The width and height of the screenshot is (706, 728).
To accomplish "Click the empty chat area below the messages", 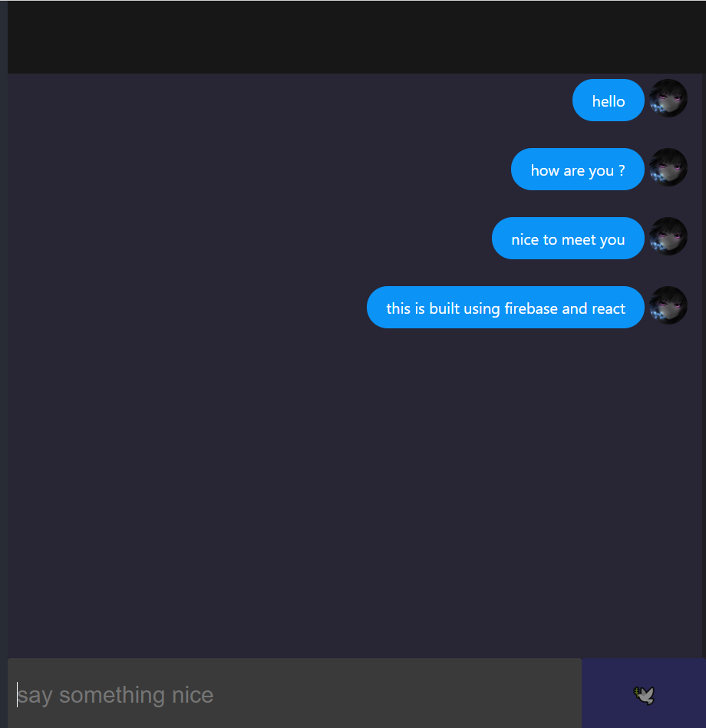I will (x=357, y=492).
